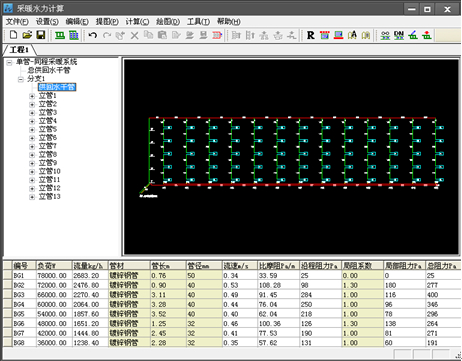Click the pipe length cell of BG5
The height and width of the screenshot is (361, 462).
pyautogui.click(x=168, y=314)
